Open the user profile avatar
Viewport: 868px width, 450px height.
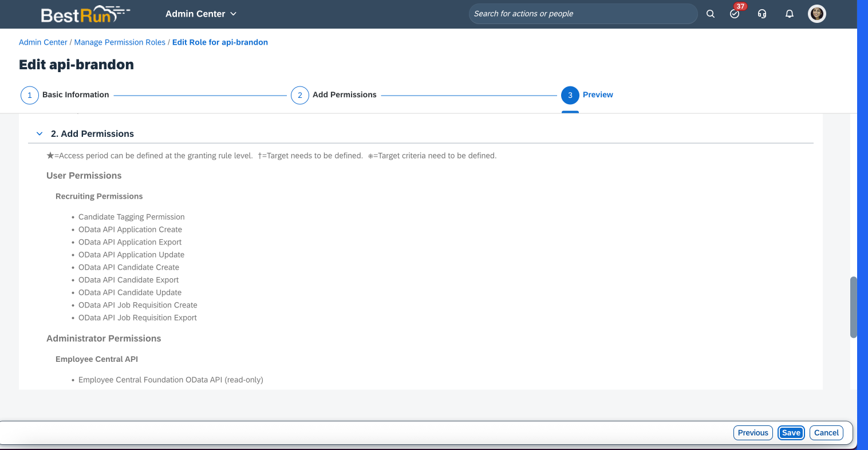817,14
